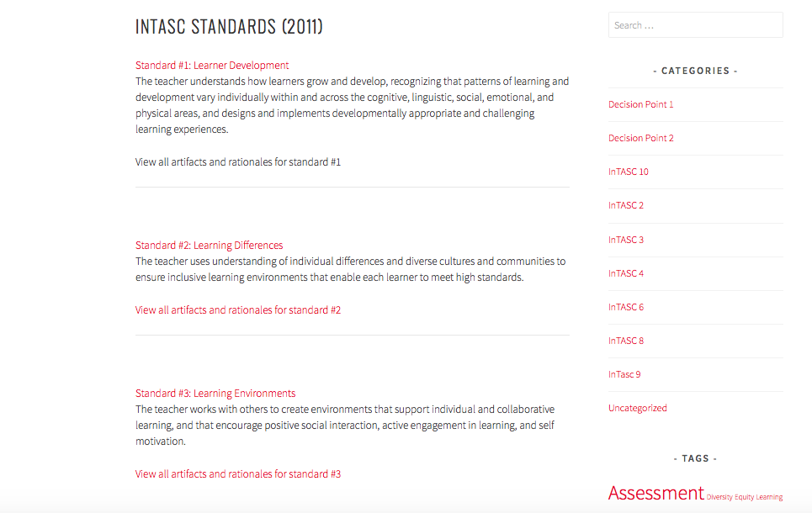Open Standard #1: Learner Development link
812x513 pixels.
(212, 66)
